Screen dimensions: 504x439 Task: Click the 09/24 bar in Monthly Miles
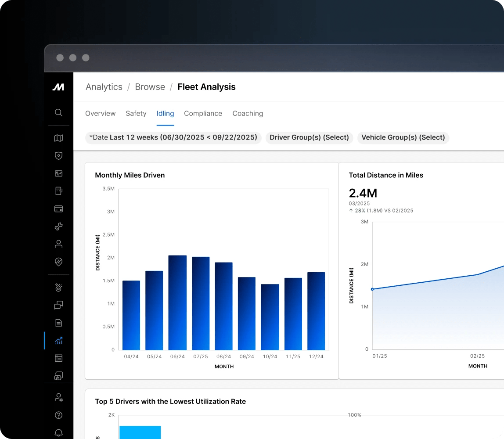point(247,313)
